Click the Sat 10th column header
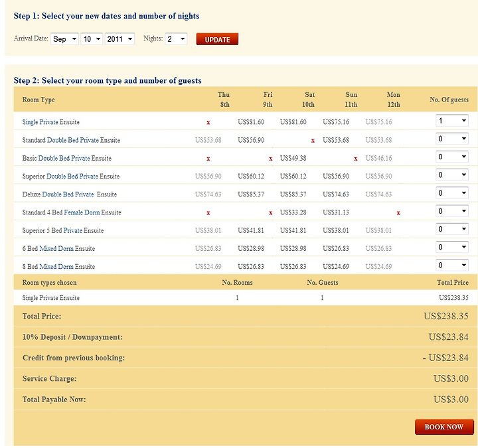 click(309, 100)
